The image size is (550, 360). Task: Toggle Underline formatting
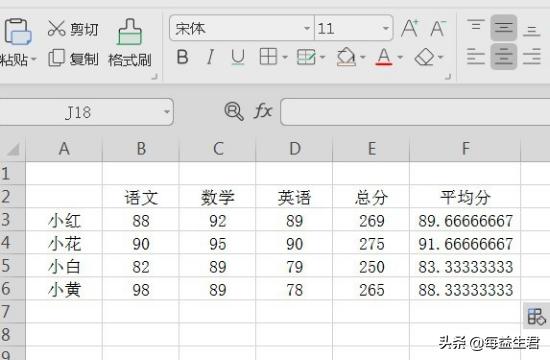[x=238, y=57]
